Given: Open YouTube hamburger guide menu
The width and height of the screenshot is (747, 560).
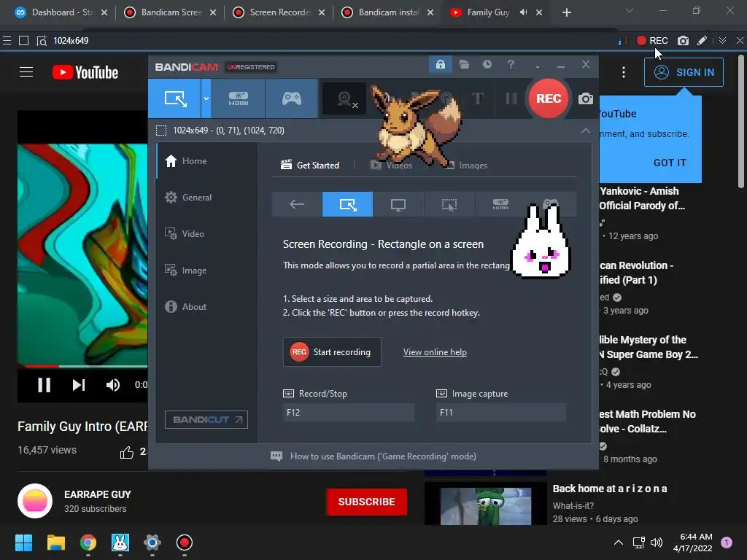Looking at the screenshot, I should point(26,72).
